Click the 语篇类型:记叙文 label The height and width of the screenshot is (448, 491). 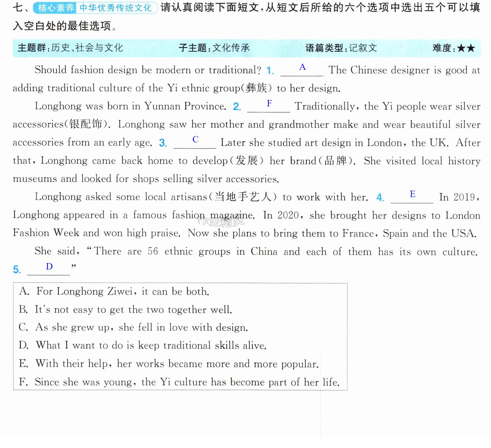pos(341,48)
